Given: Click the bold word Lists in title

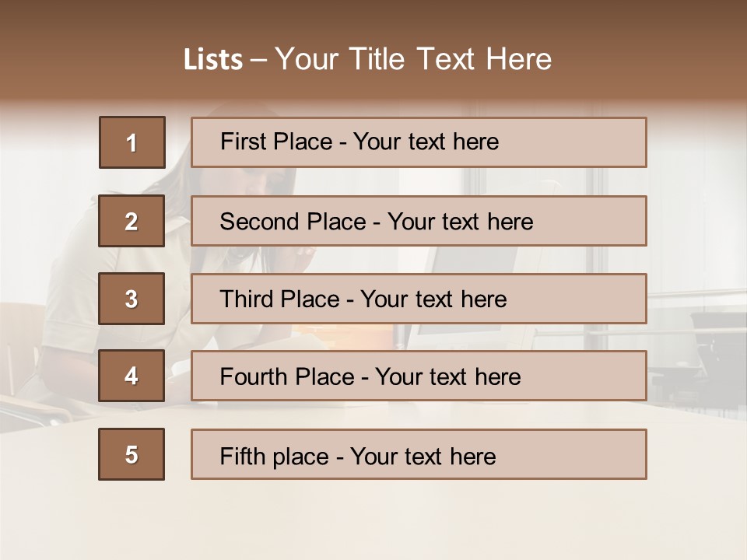Looking at the screenshot, I should pos(213,60).
